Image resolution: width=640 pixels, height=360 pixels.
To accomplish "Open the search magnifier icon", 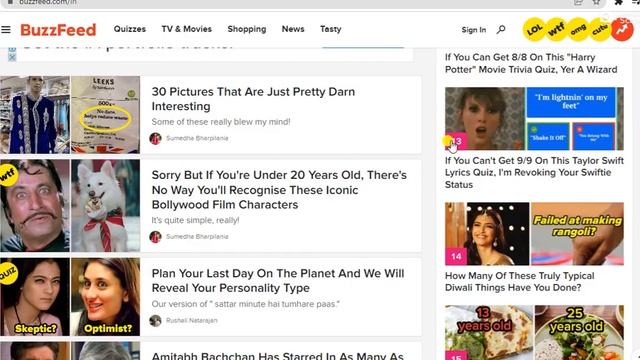I will pyautogui.click(x=501, y=29).
